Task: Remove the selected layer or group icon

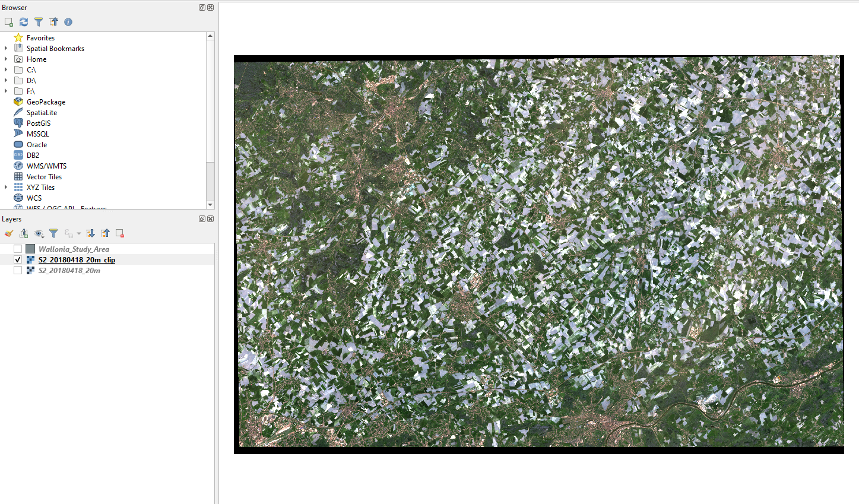Action: [120, 233]
